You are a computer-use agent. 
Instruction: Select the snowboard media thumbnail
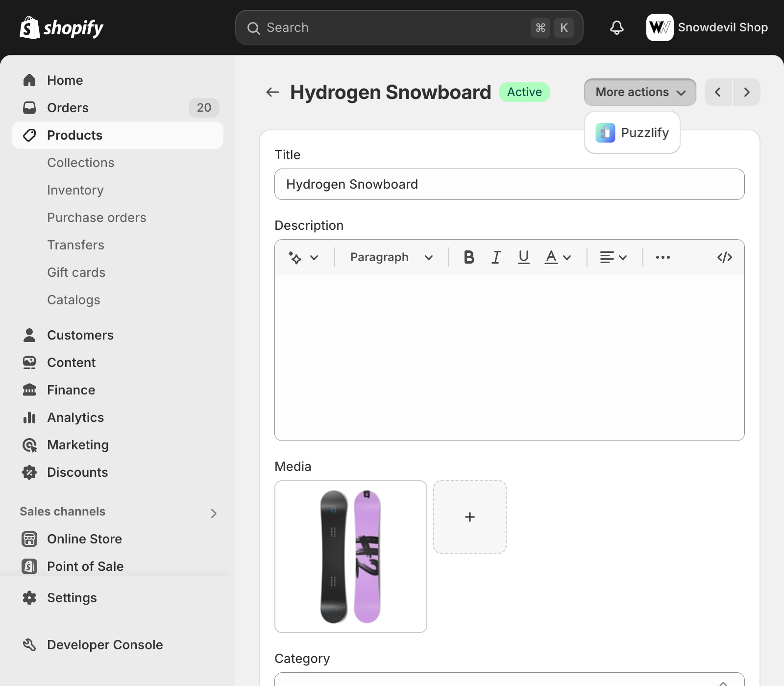(x=350, y=556)
